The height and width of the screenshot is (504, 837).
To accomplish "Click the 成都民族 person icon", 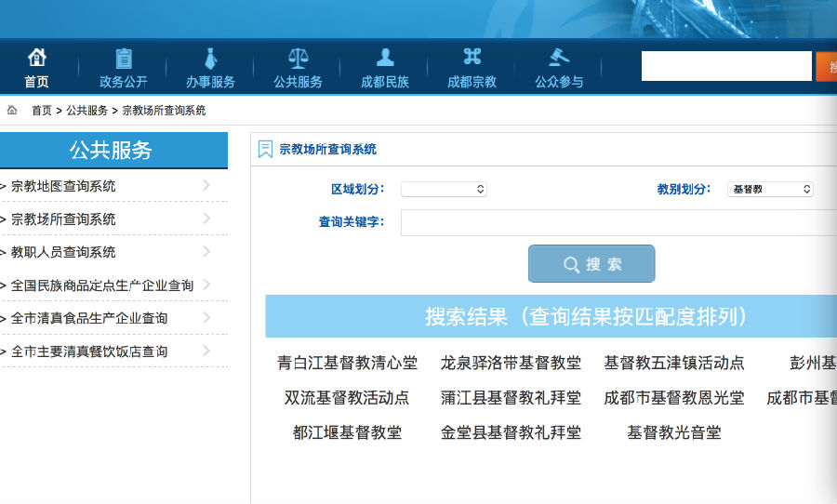I will 385,58.
